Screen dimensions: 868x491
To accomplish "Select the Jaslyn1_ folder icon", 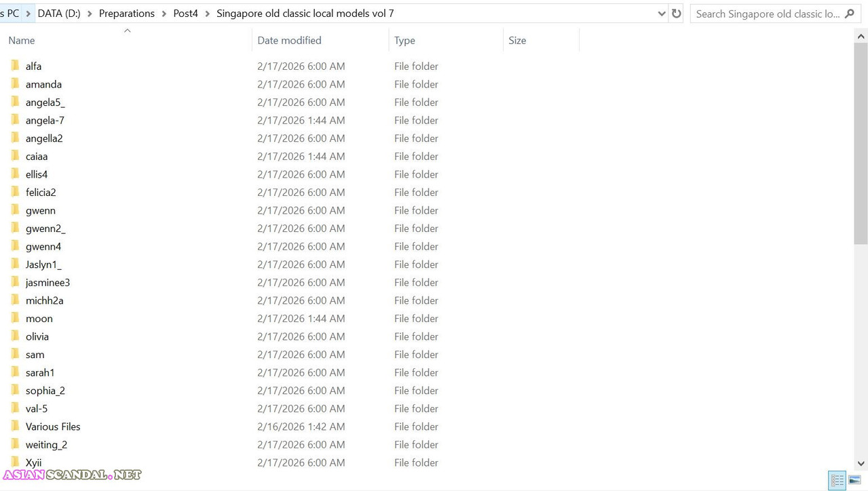I will (x=15, y=264).
